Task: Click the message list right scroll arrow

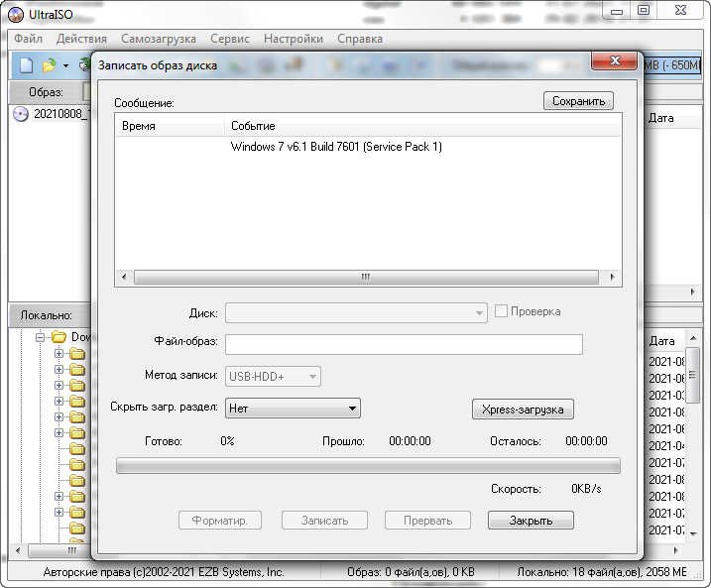Action: tap(612, 277)
